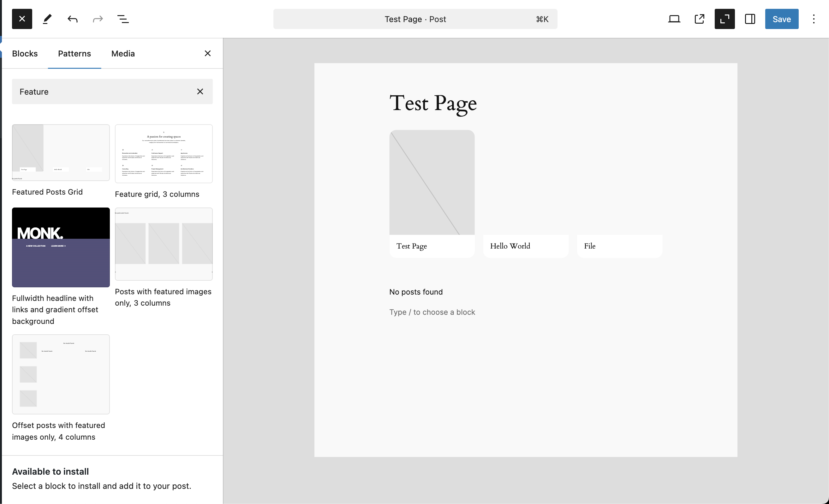Clear the Feature search text
Viewport: 829px width, 504px height.
[200, 91]
